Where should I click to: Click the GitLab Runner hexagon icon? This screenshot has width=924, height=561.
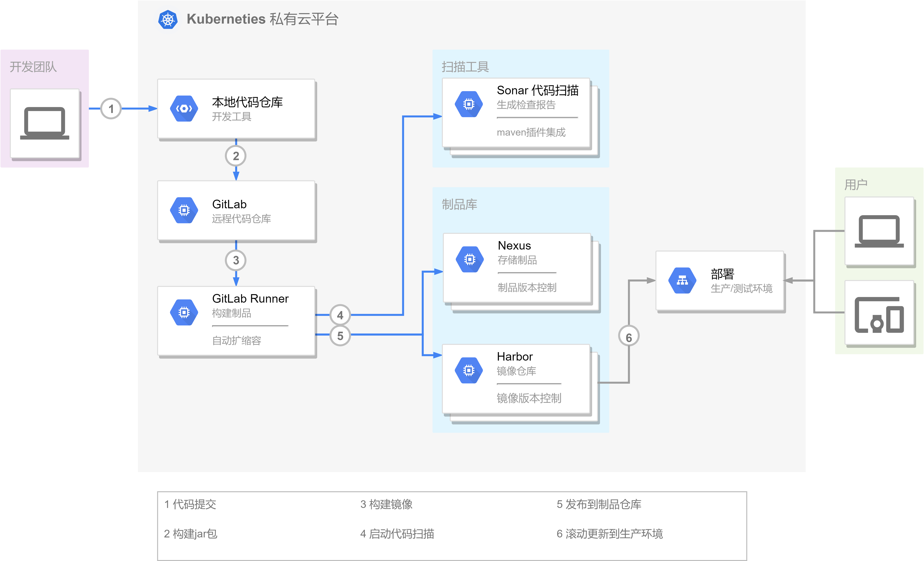pos(184,312)
